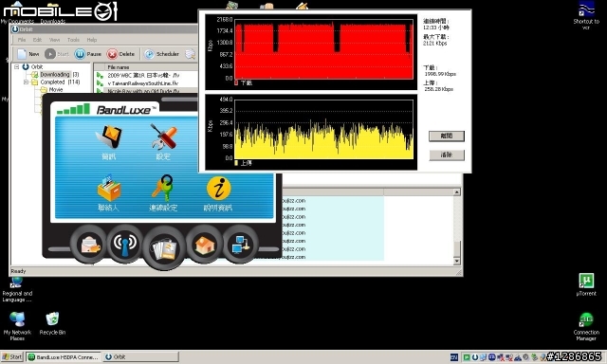Click BandLuxe bottom network computers button
Viewport: 607px width, 364px height.
coord(240,245)
